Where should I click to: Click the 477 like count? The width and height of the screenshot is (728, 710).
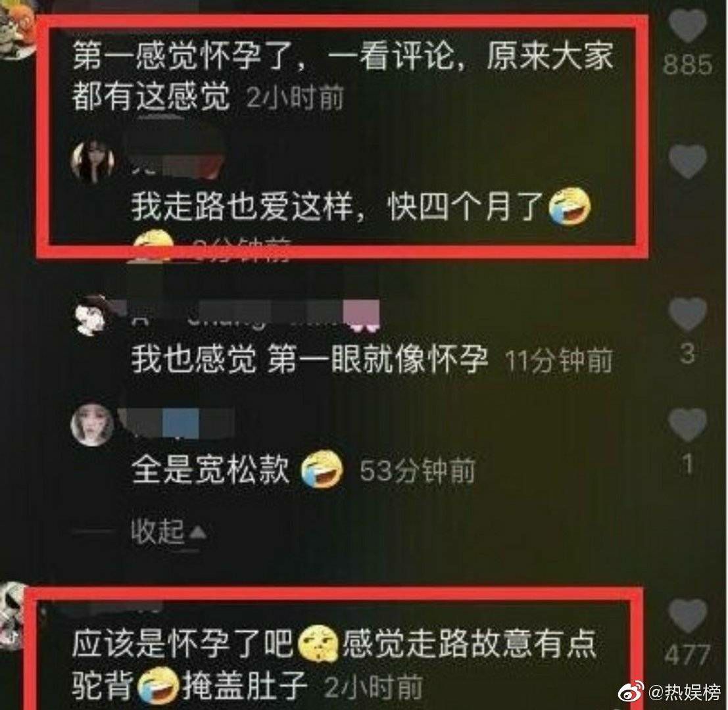pyautogui.click(x=687, y=655)
